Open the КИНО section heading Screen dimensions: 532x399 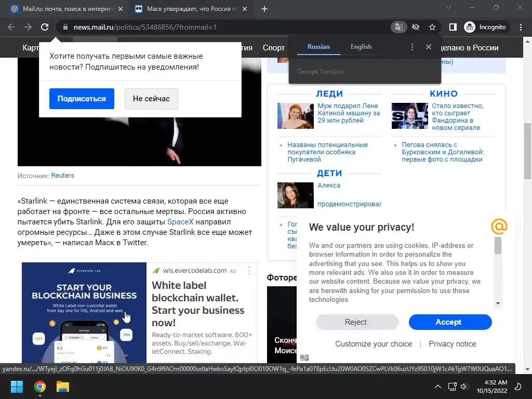pos(444,94)
